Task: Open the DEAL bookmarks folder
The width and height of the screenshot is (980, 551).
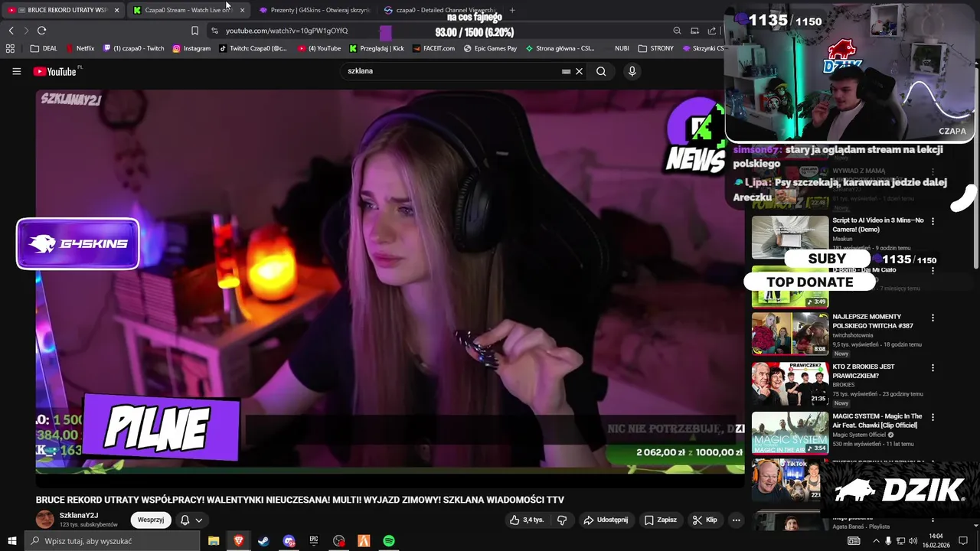Action: point(44,48)
